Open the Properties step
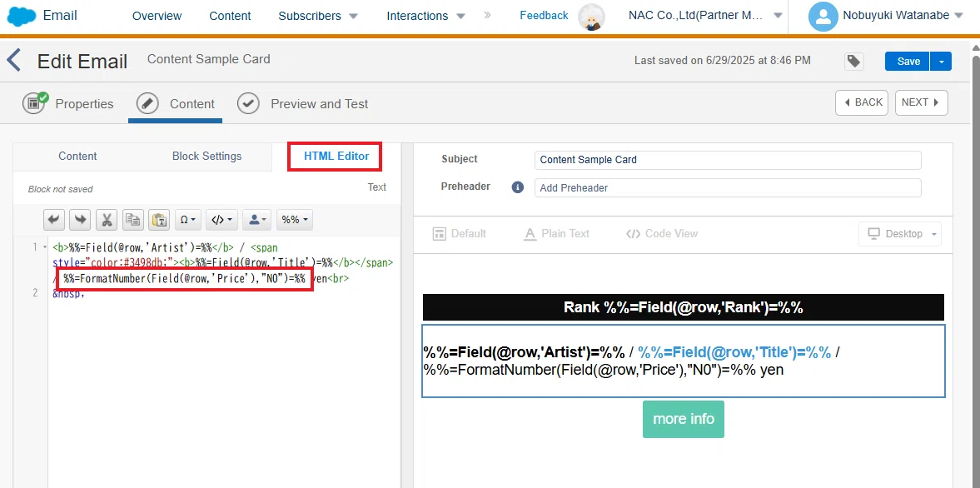Screen dimensions: 980x488 (x=68, y=104)
